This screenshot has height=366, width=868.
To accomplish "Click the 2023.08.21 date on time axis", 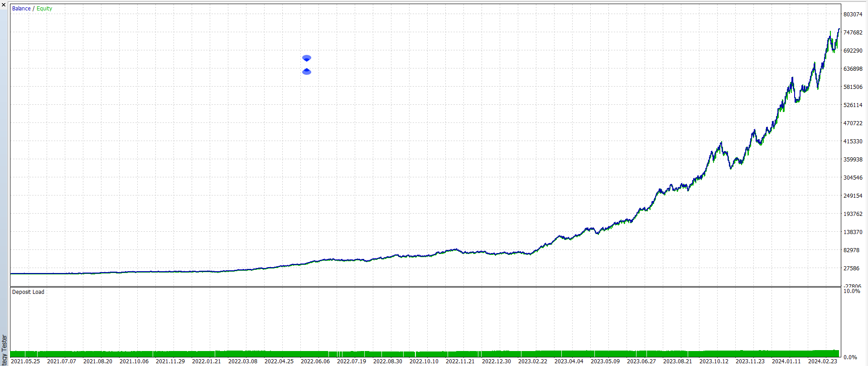I will tap(678, 361).
